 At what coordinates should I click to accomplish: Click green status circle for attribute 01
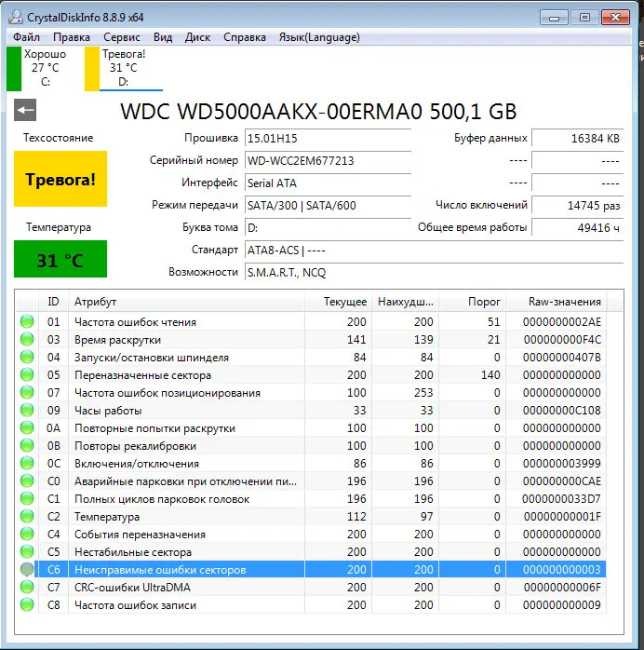click(27, 322)
